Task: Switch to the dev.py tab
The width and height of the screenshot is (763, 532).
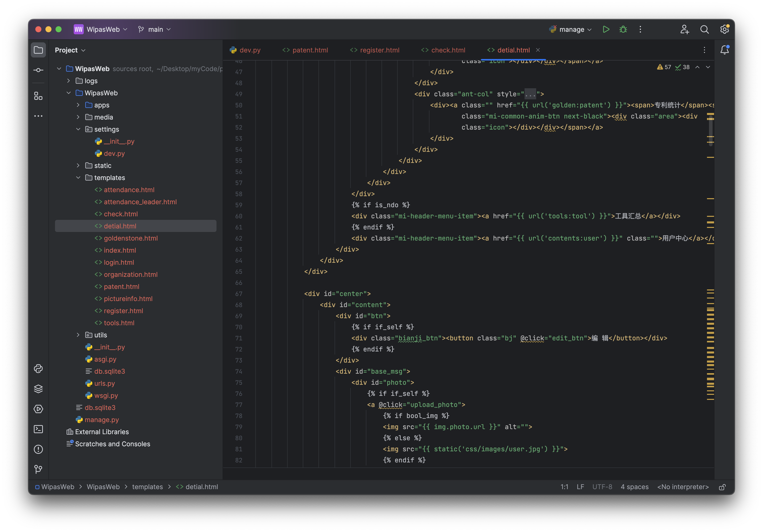Action: [x=245, y=50]
